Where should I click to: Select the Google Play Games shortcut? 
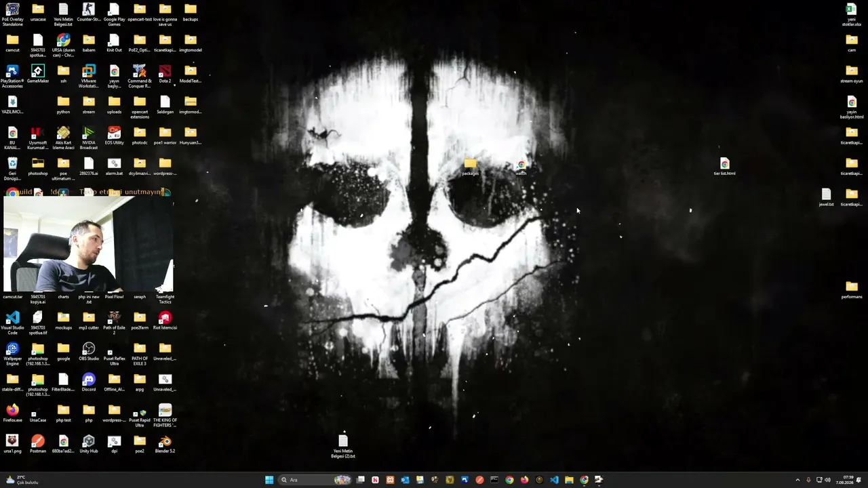pyautogui.click(x=114, y=15)
